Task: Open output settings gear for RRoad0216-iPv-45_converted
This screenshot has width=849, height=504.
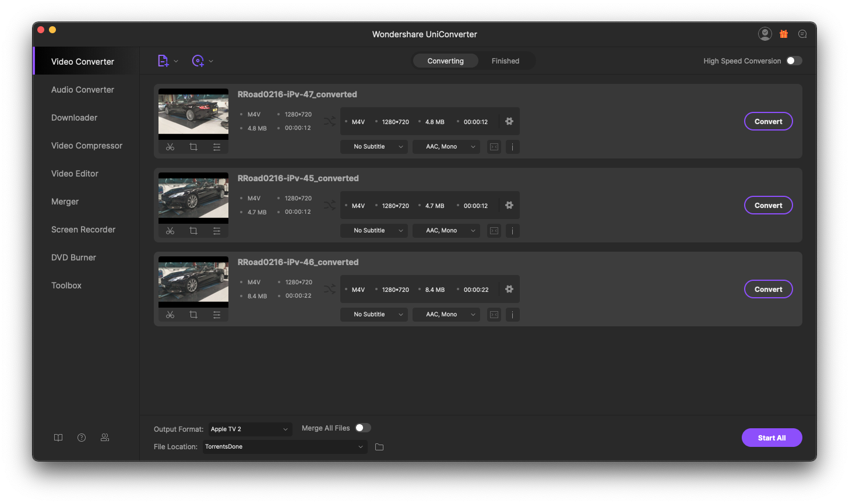Action: click(x=509, y=205)
